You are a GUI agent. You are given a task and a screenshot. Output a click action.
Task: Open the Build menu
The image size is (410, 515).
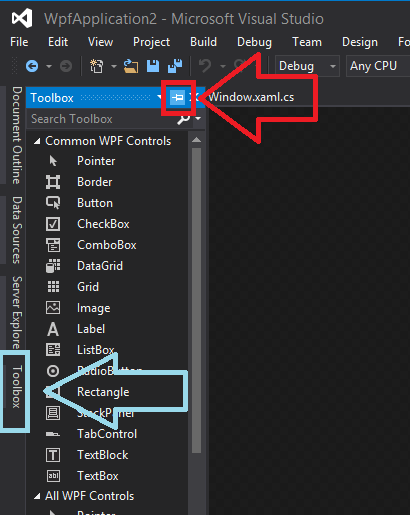pos(203,42)
